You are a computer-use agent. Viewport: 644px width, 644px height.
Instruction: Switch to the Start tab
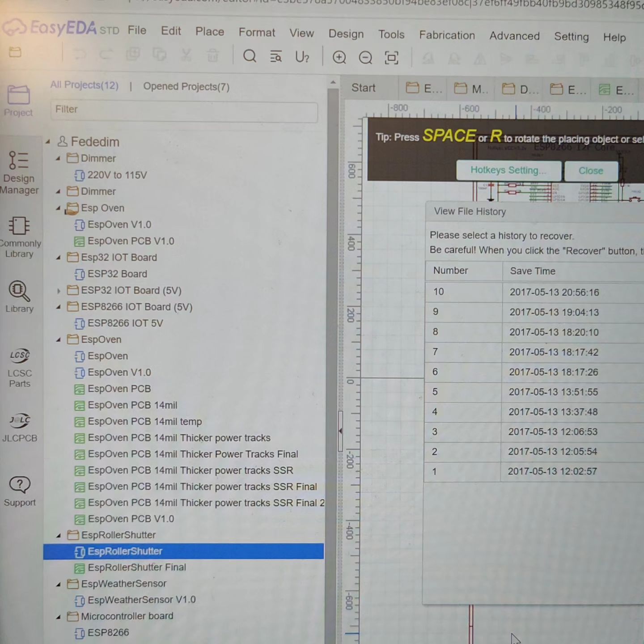363,88
